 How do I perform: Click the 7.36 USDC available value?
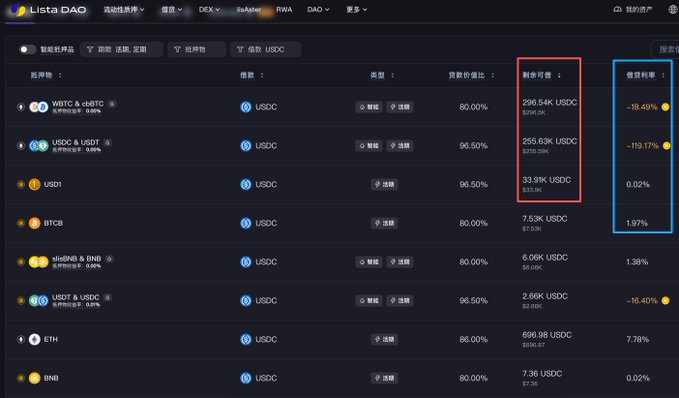(x=542, y=373)
